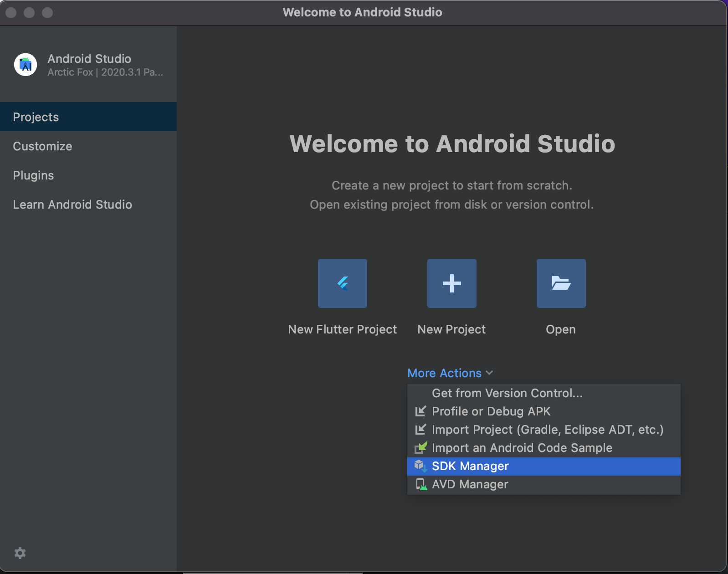Click the green zoom window button
The image size is (728, 574).
click(47, 13)
